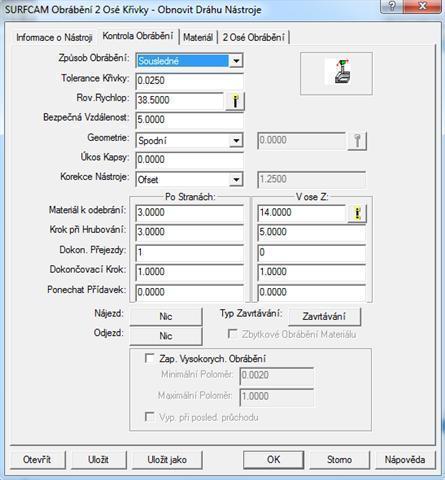445x480 pixels.
Task: Click Dokon. Přejezdy V ose Z field with 0
Action: pos(311,253)
